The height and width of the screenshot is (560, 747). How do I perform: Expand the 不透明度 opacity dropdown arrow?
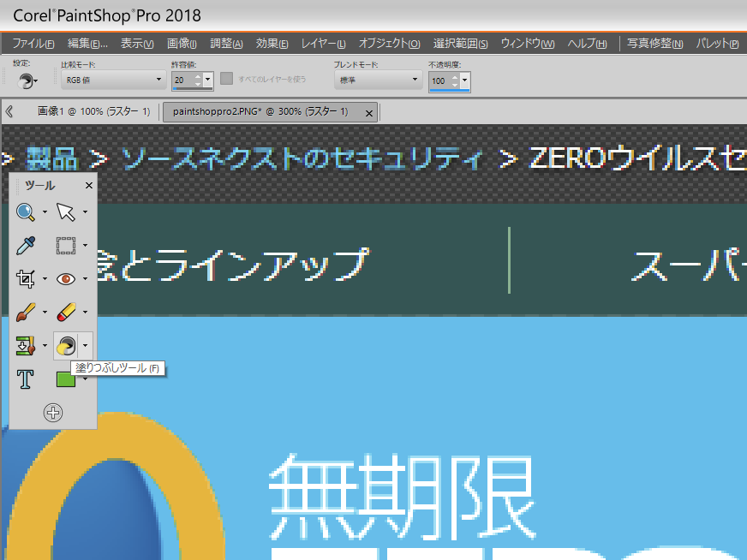[465, 80]
